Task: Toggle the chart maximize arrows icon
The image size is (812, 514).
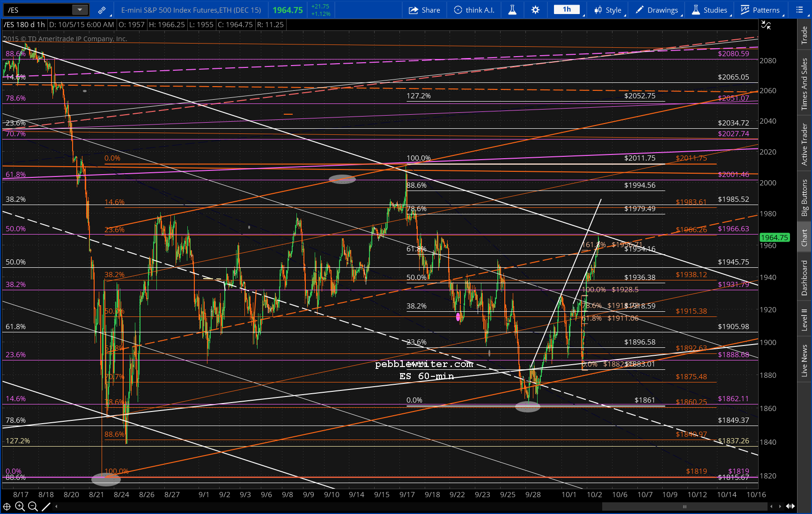Action: 766,25
